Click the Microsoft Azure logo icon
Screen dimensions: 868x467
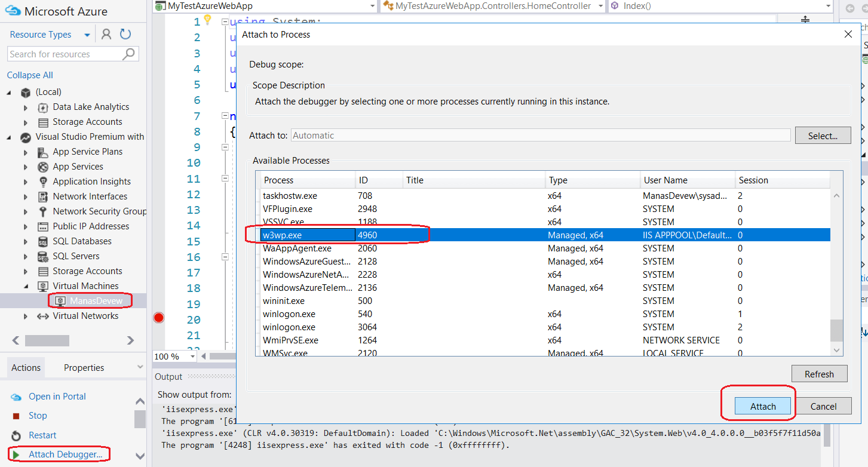pyautogui.click(x=13, y=11)
